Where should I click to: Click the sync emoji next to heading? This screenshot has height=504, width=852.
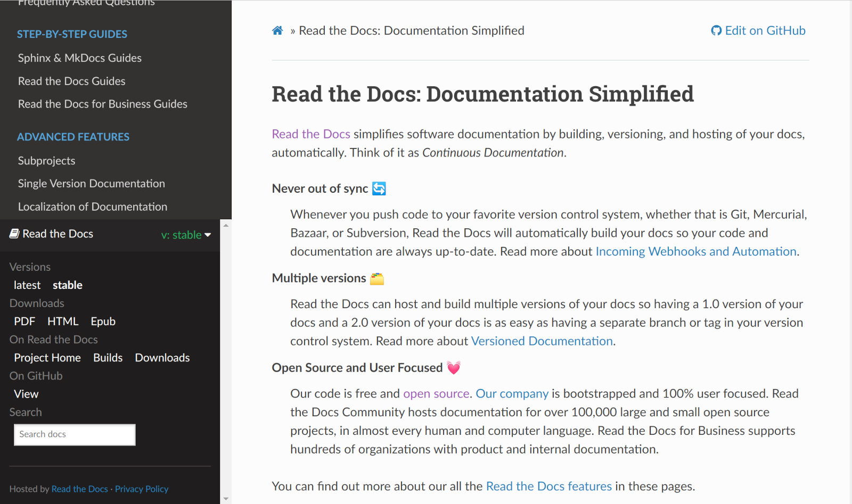coord(379,188)
